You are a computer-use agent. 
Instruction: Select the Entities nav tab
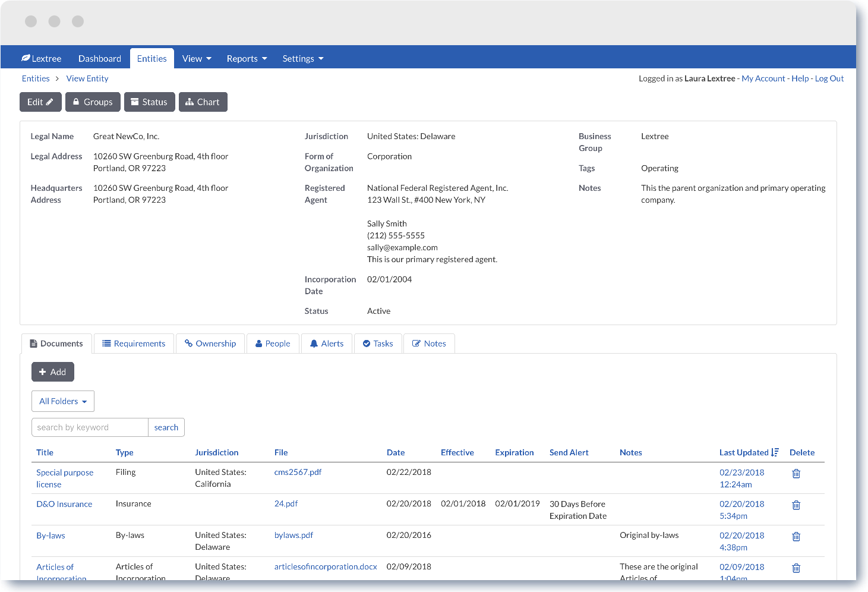[152, 58]
